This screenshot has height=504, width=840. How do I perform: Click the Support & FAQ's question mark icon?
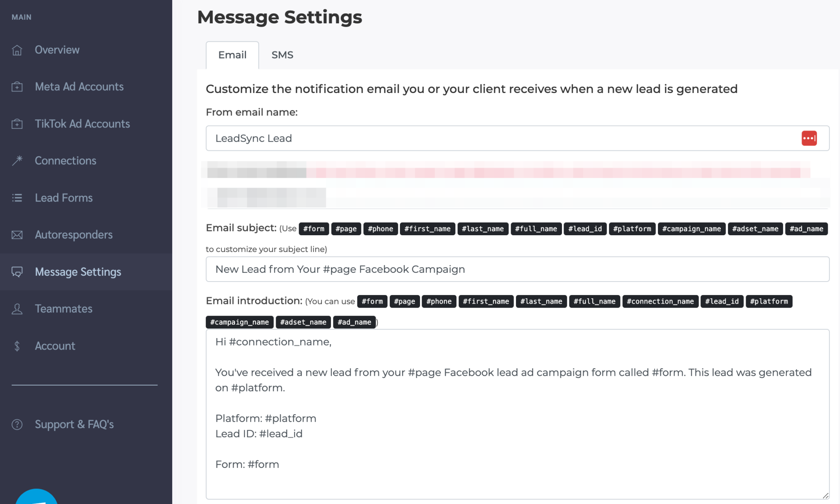pyautogui.click(x=17, y=424)
